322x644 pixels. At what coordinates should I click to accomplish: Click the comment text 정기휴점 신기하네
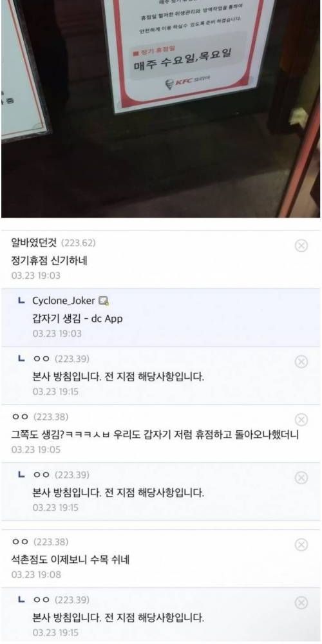49,261
